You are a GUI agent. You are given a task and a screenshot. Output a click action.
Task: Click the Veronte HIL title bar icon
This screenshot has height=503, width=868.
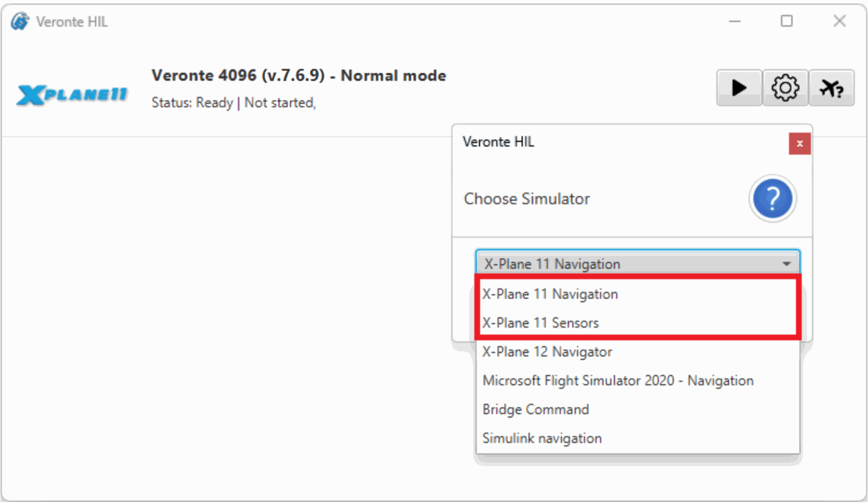click(x=20, y=22)
